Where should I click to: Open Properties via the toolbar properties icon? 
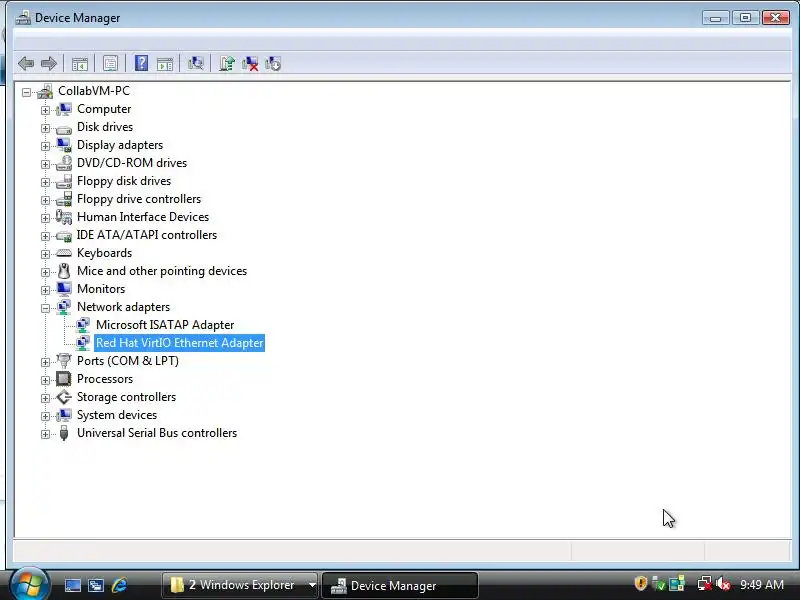click(110, 63)
